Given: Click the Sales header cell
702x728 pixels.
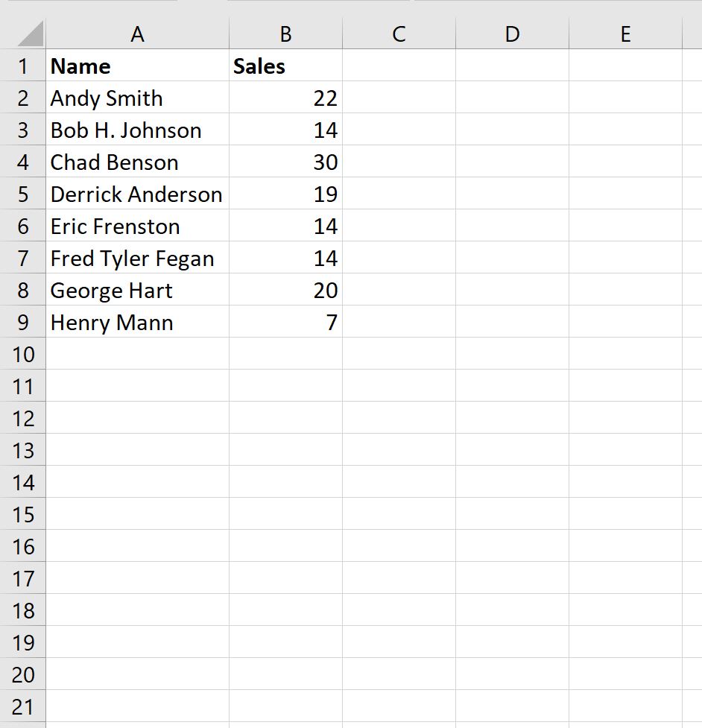Looking at the screenshot, I should point(285,66).
